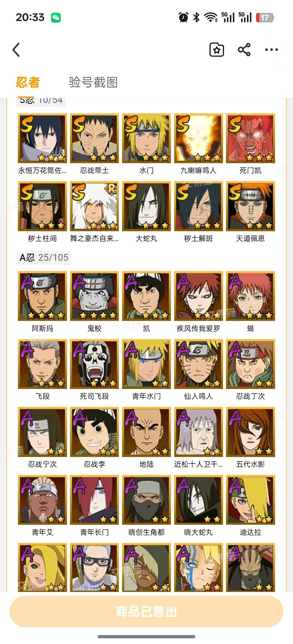Viewport: 293px width, 644px height.
Task: Tap the 九喇嘛鸣人 ninja icon
Action: coord(199,138)
